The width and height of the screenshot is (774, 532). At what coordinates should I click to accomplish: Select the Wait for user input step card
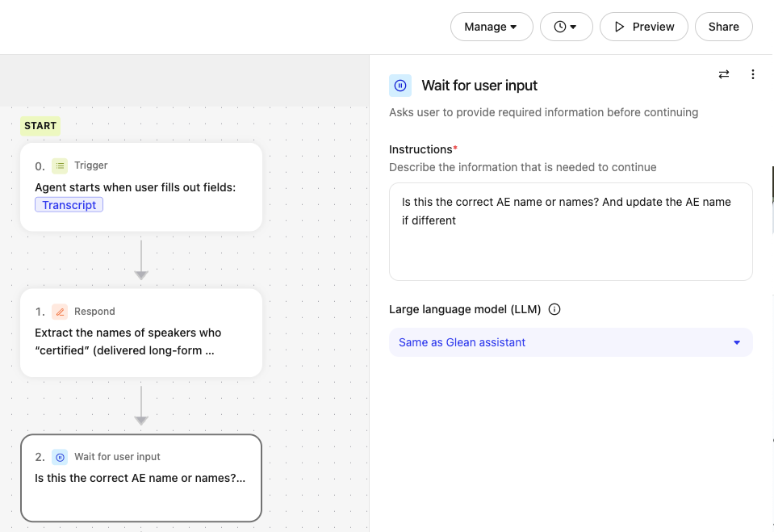click(141, 478)
